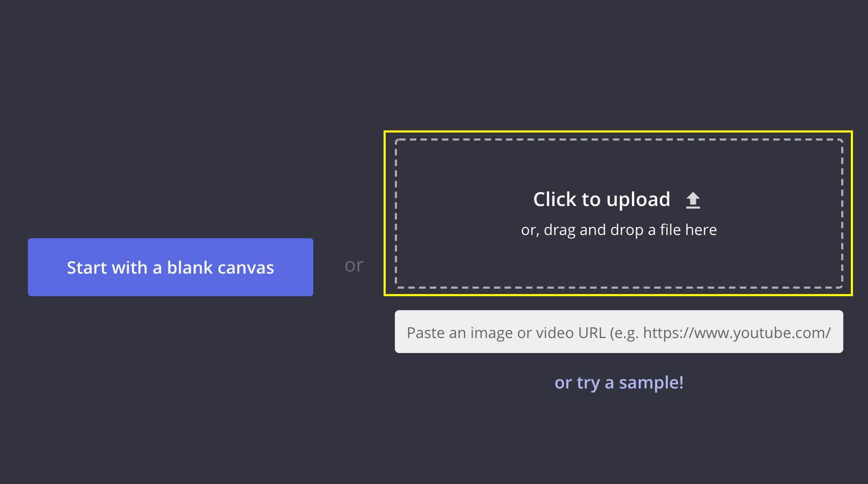Select the blue blank canvas button
This screenshot has height=484, width=868.
(170, 267)
